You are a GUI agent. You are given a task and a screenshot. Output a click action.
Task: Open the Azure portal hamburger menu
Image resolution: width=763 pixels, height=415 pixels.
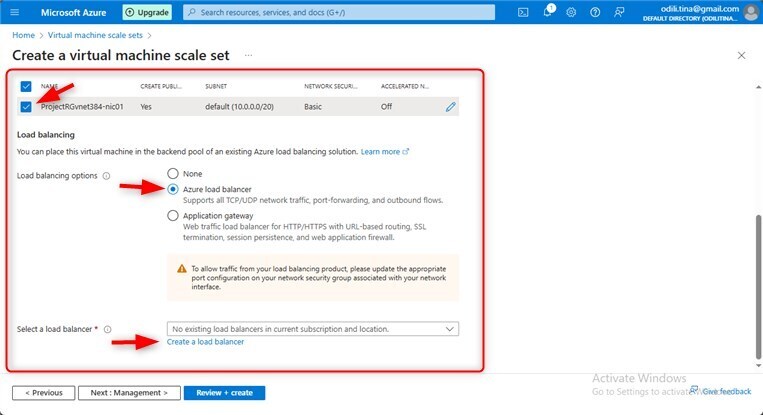click(x=14, y=12)
